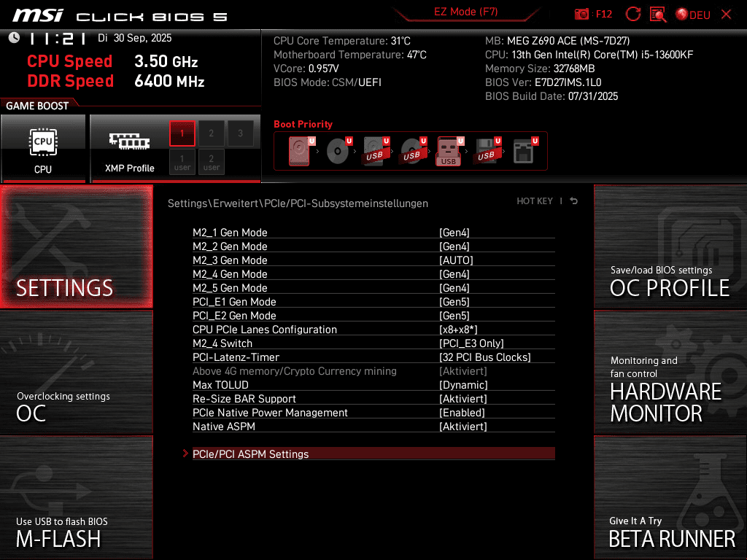Select XMP user profile 2
747x560 pixels.
pyautogui.click(x=211, y=162)
